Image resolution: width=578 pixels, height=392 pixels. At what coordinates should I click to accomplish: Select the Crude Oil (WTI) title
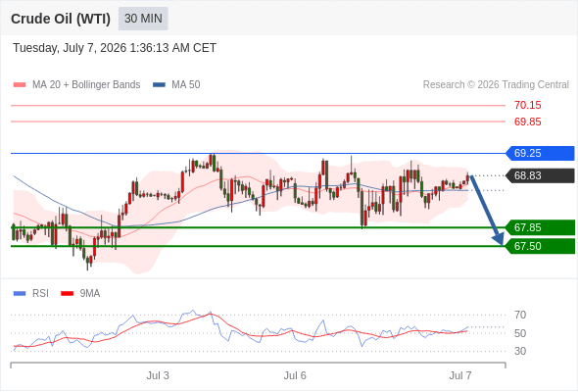(x=61, y=19)
